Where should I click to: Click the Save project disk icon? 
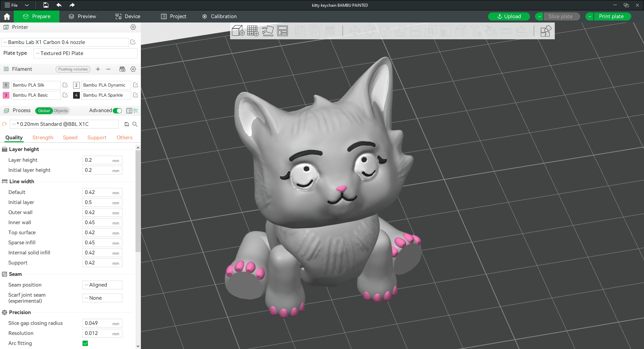click(46, 5)
